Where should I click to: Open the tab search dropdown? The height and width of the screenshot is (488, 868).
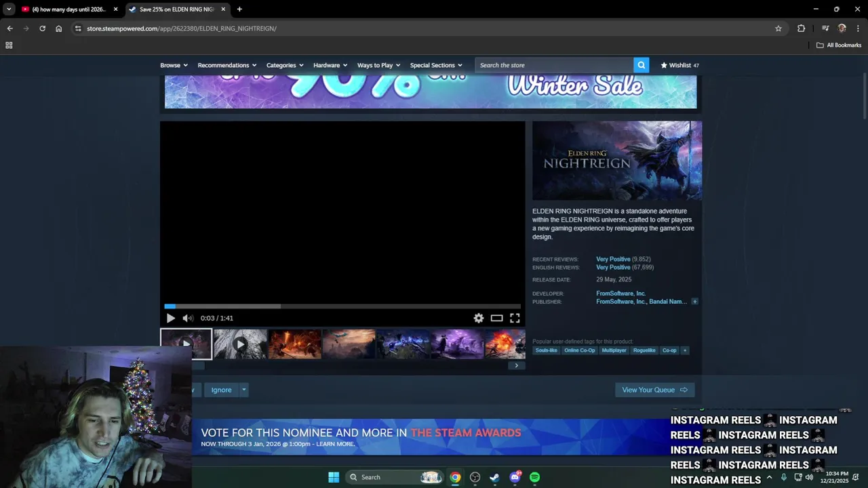coord(9,9)
